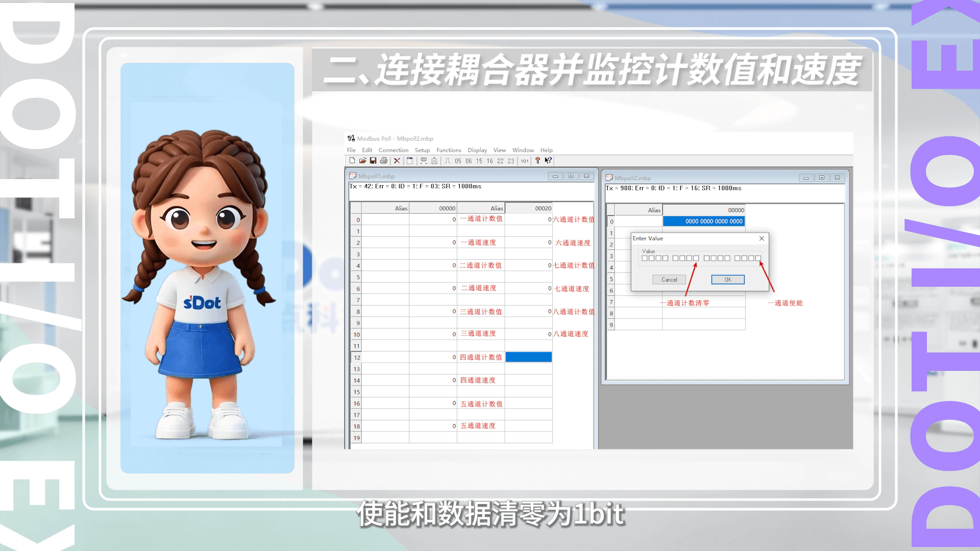Image resolution: width=980 pixels, height=551 pixels.
Task: Open an existing file via Open folder icon
Action: [x=362, y=161]
